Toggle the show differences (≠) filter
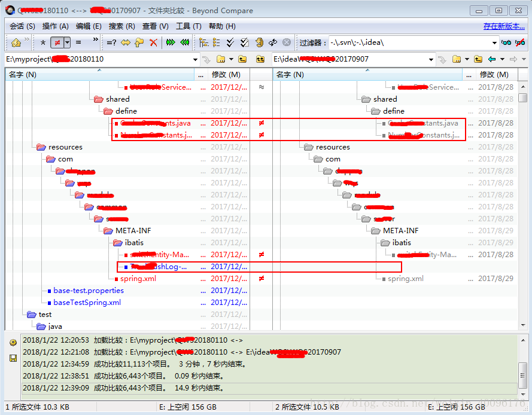 click(57, 42)
